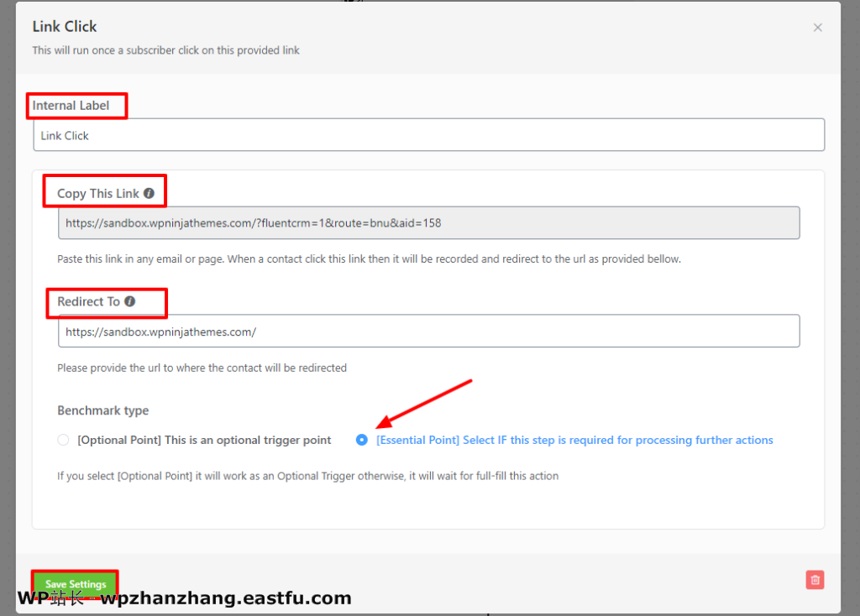
Task: Click the 'Please provide the url' helper text
Action: pos(202,368)
